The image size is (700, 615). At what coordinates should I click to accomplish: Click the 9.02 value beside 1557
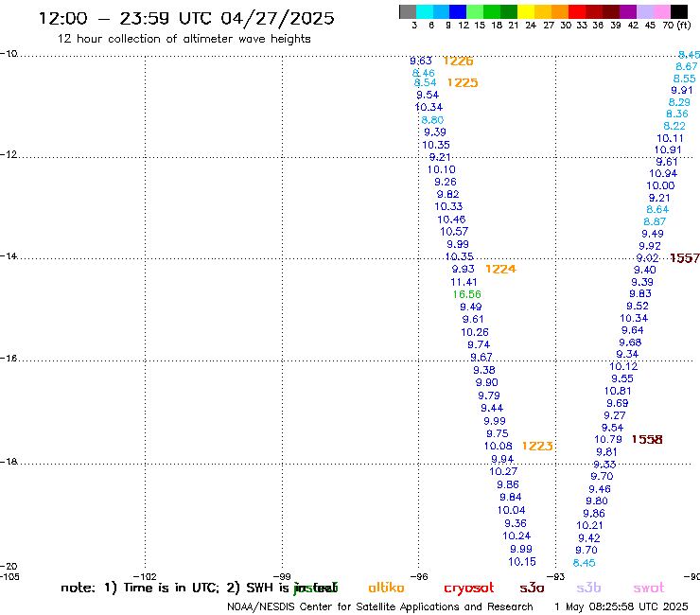647,258
